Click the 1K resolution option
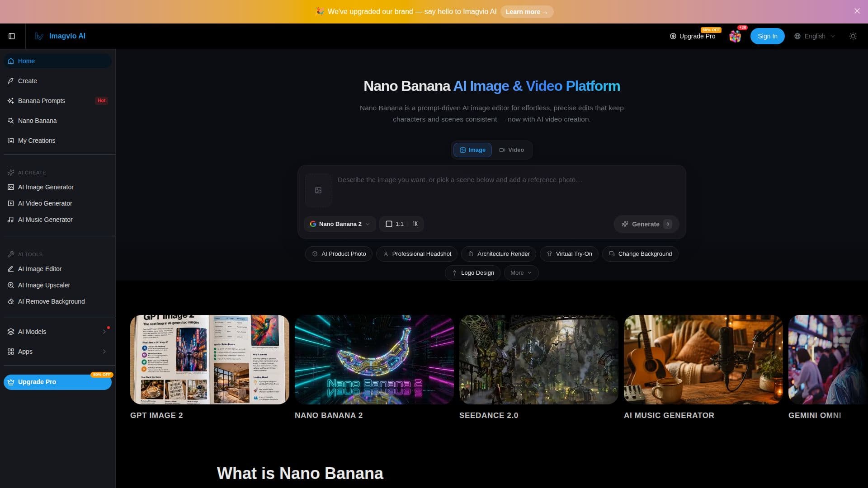868x488 pixels. pyautogui.click(x=415, y=224)
